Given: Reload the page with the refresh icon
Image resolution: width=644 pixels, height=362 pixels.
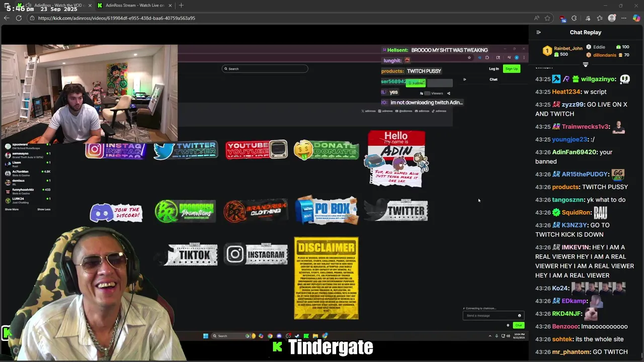Looking at the screenshot, I should click(19, 18).
